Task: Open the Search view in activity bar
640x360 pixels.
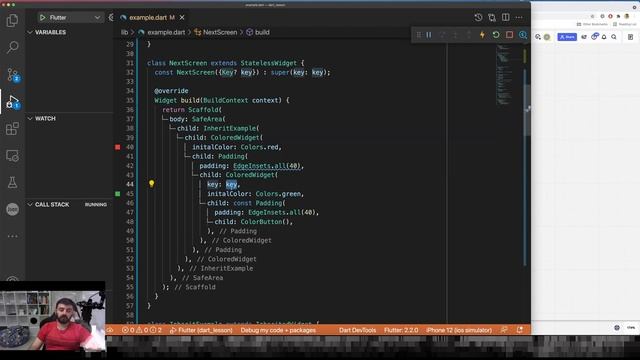Action: [12, 47]
